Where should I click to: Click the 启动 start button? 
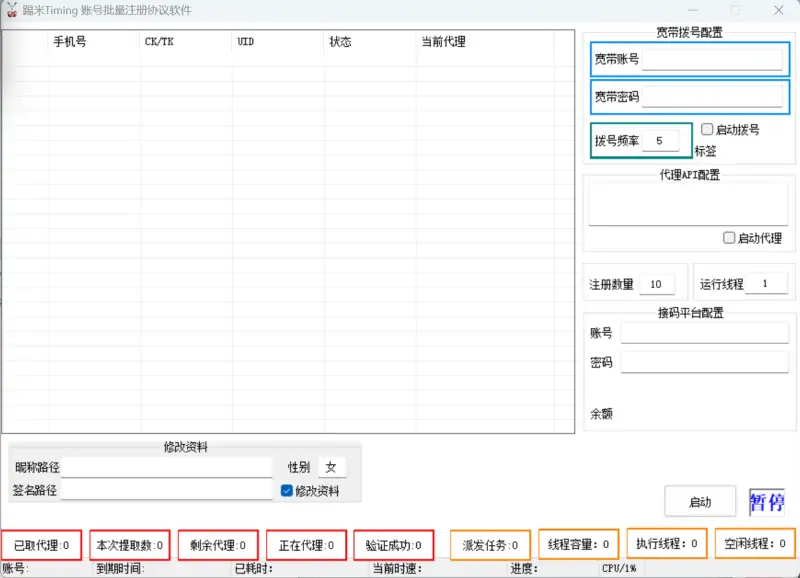coord(700,501)
